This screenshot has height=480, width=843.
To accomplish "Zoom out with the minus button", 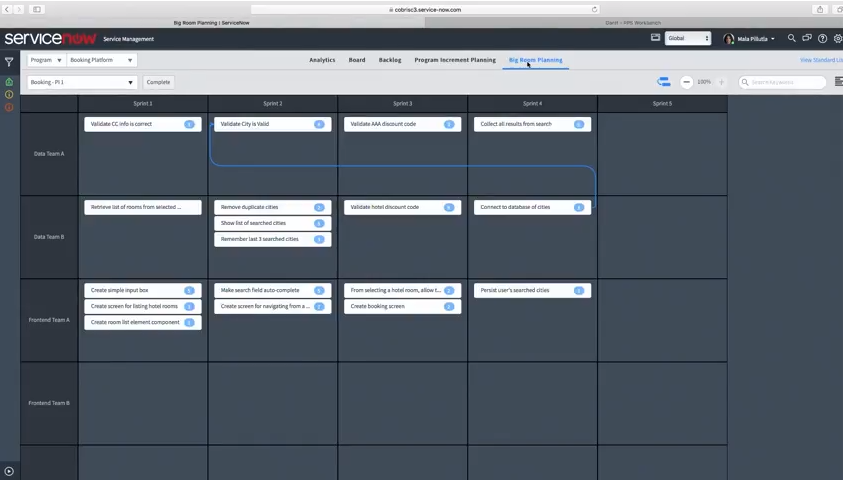I will [687, 82].
